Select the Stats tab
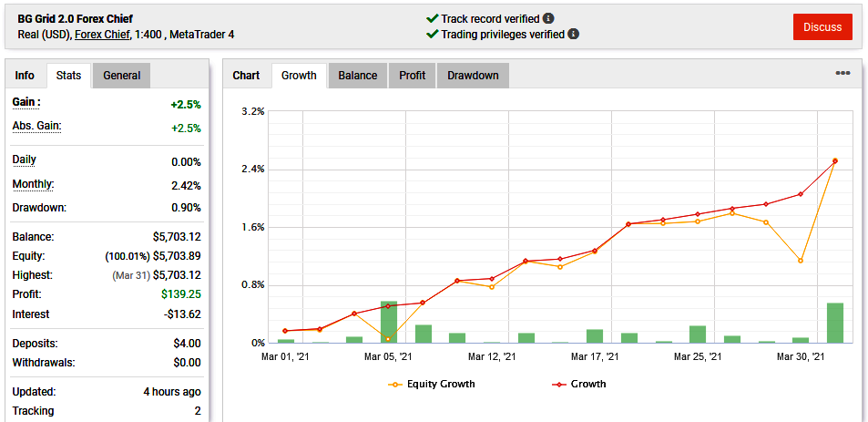 (x=68, y=76)
